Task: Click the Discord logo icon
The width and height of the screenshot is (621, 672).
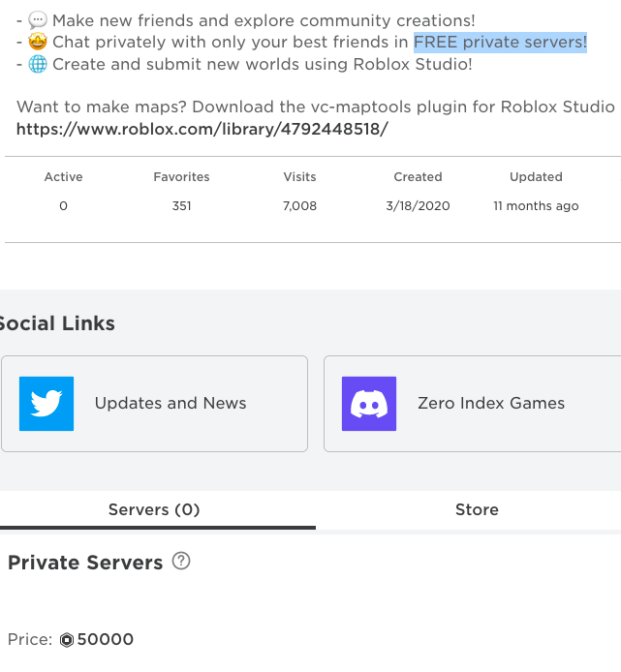Action: [369, 404]
